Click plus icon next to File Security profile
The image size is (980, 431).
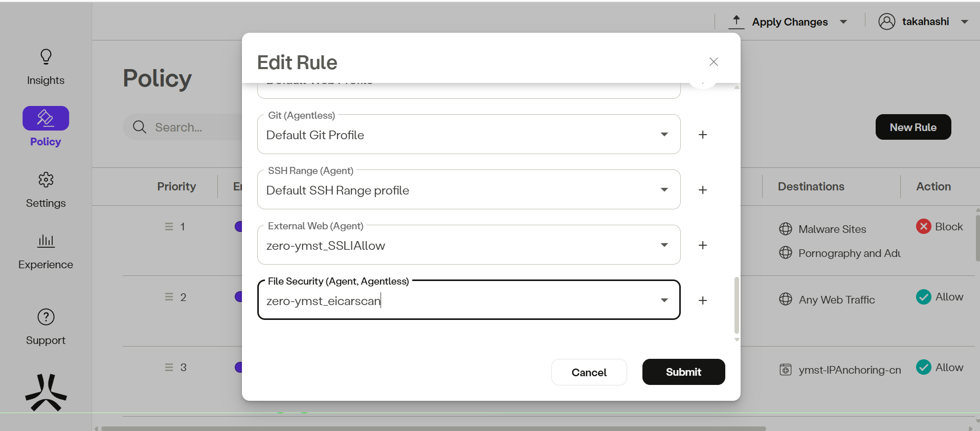coord(703,300)
